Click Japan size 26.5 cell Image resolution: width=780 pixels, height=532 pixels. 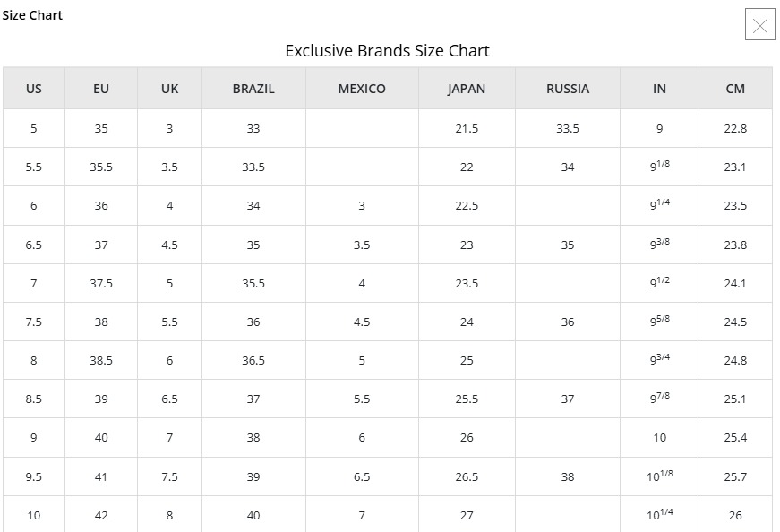pos(467,476)
